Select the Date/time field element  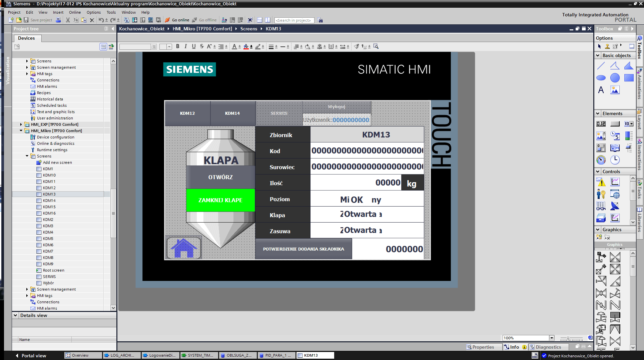tap(615, 136)
